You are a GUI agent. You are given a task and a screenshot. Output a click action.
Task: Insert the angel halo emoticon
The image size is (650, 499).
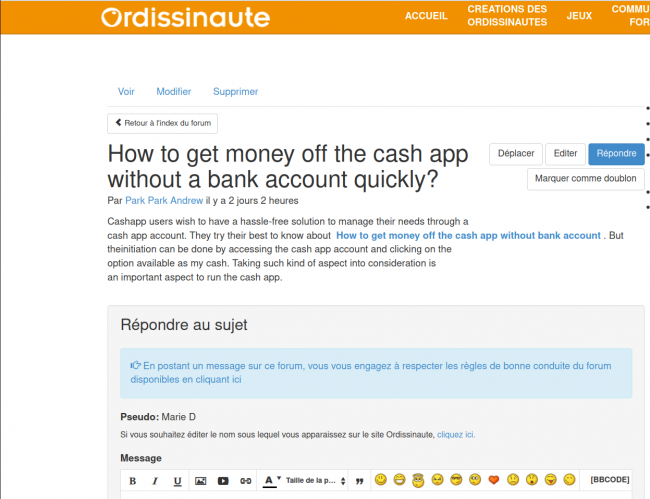(x=418, y=480)
